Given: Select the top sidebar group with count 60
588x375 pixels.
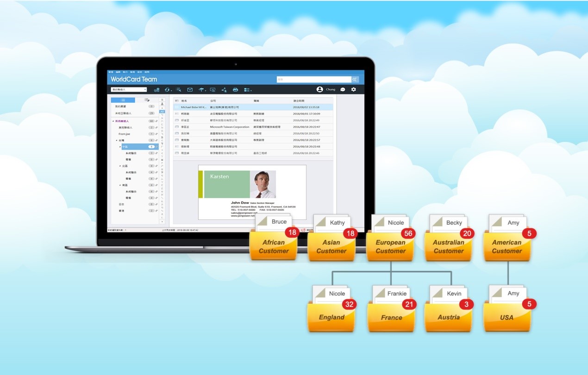Looking at the screenshot, I should (134, 121).
